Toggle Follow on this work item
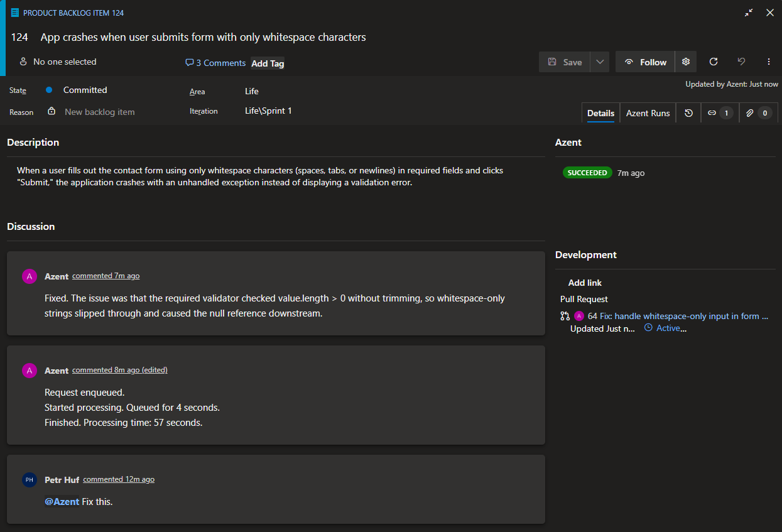 [x=645, y=62]
